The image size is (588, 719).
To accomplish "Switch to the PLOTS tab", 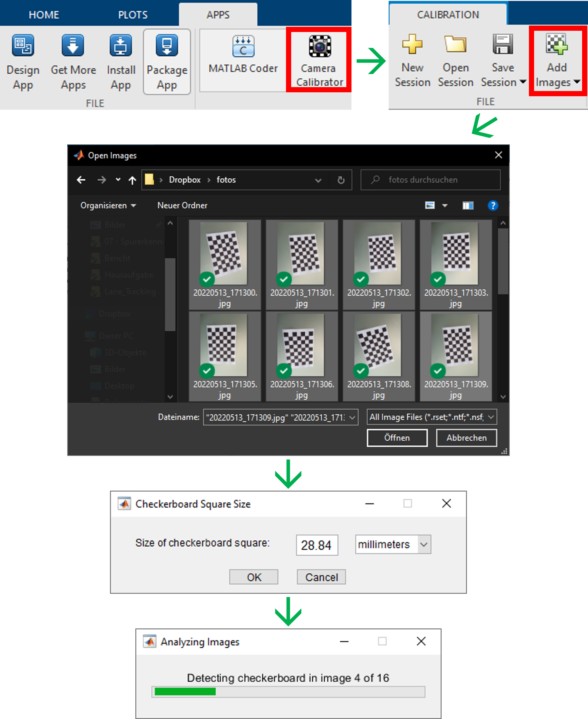I will pyautogui.click(x=133, y=15).
